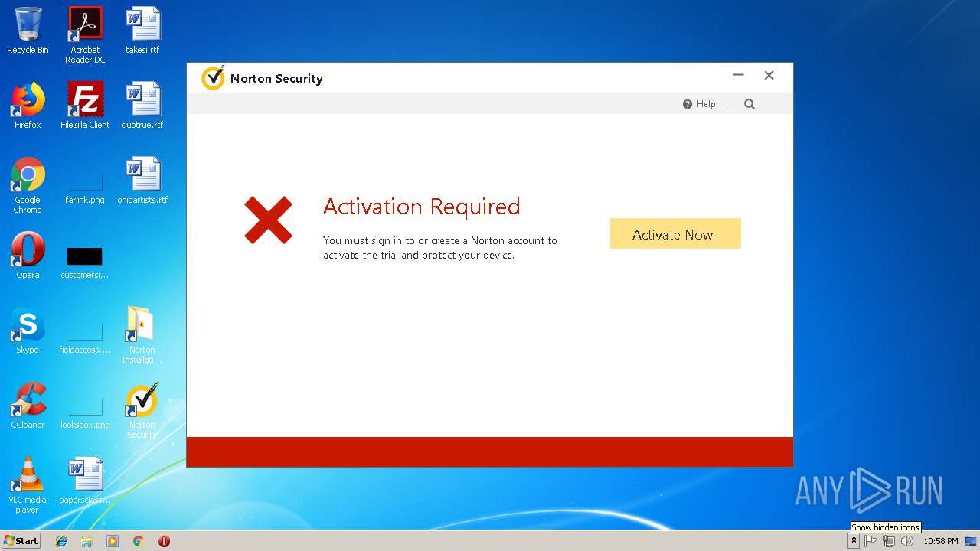
Task: Select takesi.rtf desktop file
Action: 142,31
